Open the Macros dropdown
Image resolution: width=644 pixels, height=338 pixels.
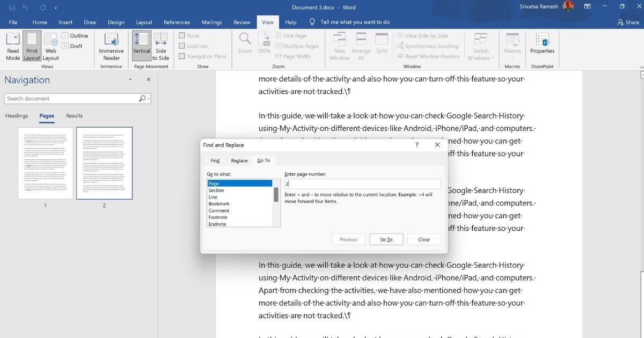pyautogui.click(x=513, y=46)
